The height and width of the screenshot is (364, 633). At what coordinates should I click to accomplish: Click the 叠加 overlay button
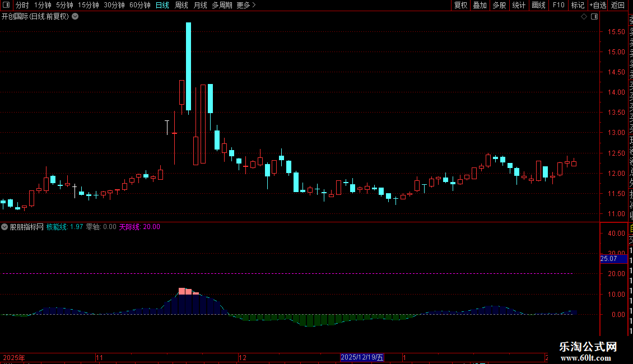[480, 5]
